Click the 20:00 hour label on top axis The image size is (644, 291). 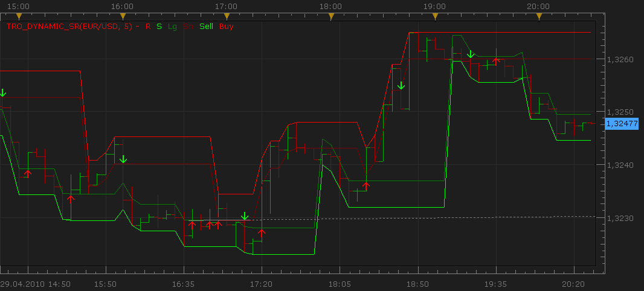pyautogui.click(x=539, y=6)
